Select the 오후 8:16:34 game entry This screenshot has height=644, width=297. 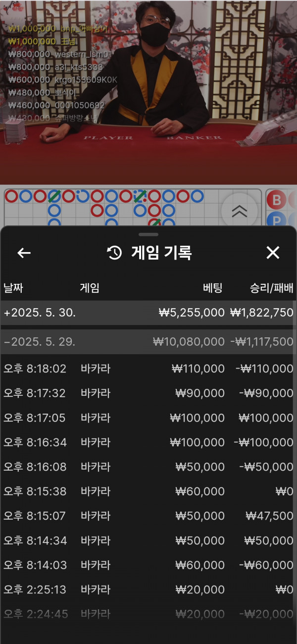148,442
